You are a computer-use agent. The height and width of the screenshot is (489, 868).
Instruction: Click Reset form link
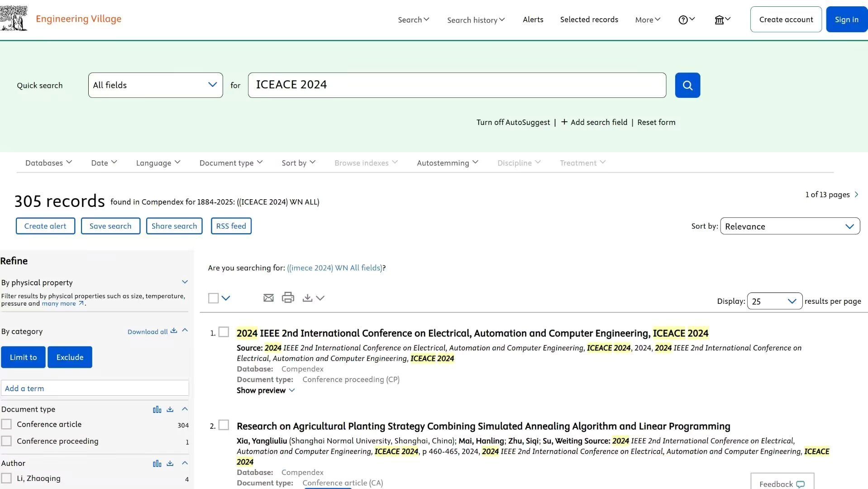[656, 122]
